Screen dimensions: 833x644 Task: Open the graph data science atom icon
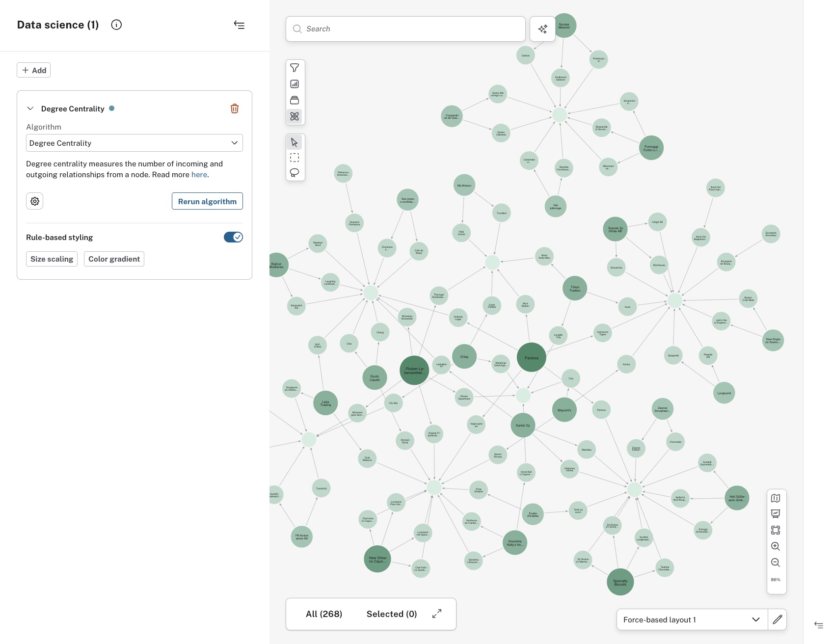[x=295, y=116]
